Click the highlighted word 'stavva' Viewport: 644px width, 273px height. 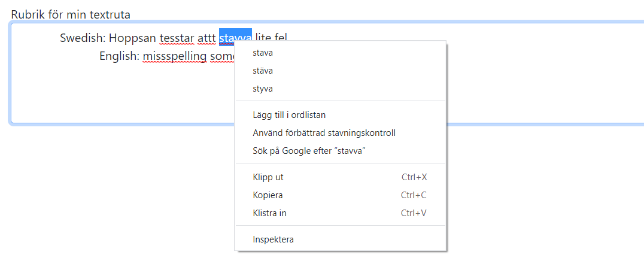[235, 37]
